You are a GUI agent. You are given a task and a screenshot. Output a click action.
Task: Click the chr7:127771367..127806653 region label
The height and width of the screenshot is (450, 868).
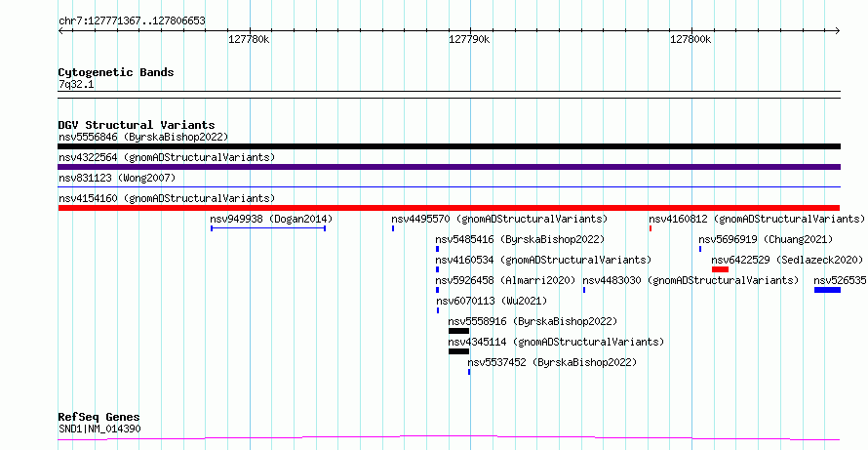click(x=132, y=21)
